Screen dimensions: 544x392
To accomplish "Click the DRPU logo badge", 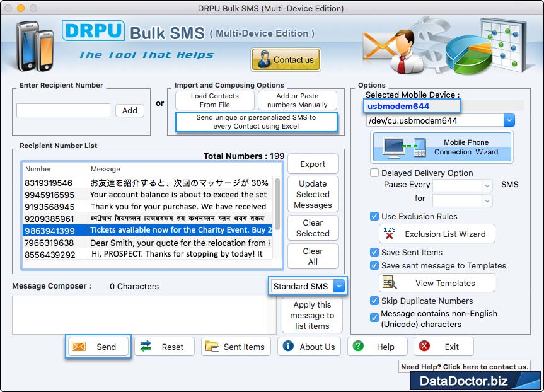I will pyautogui.click(x=93, y=30).
